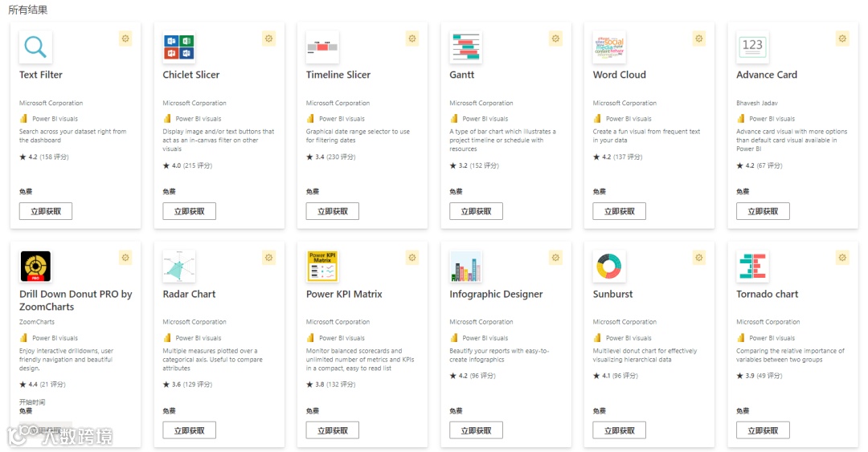Open the Chiclet Slicer title link
Image resolution: width=868 pixels, height=452 pixels.
coord(191,75)
